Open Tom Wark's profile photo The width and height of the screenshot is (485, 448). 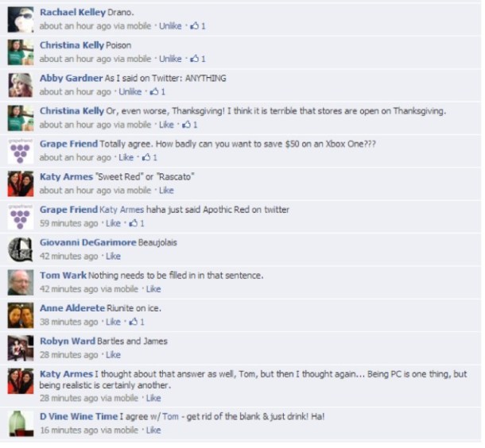point(21,283)
